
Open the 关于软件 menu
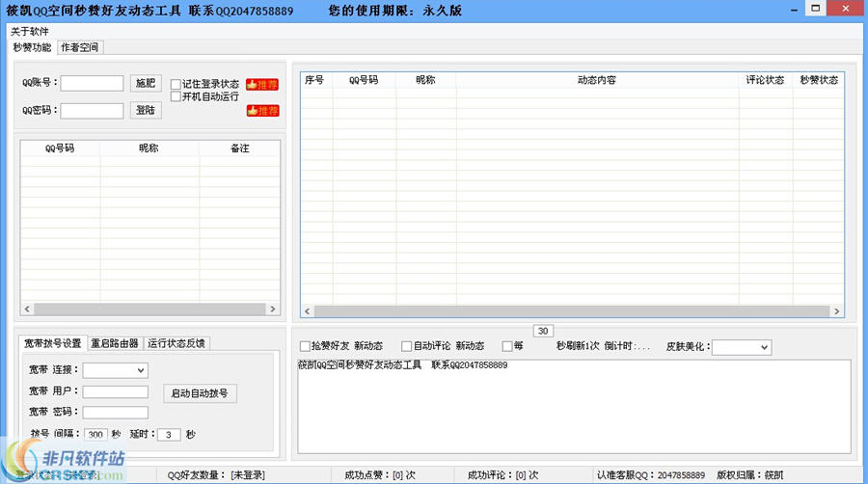[30, 32]
